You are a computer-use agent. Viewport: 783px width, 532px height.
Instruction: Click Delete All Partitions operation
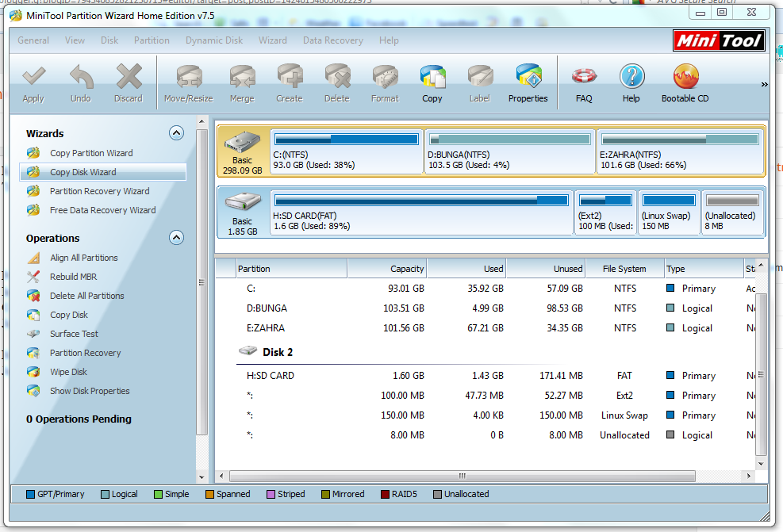[x=87, y=296]
